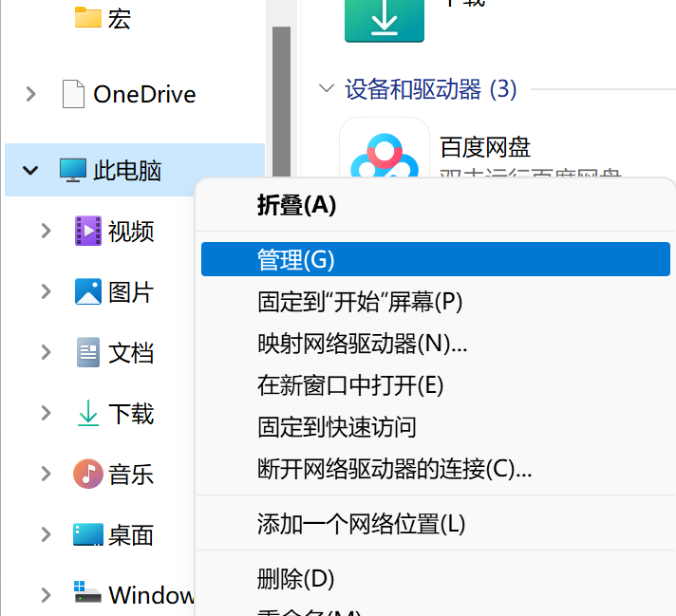The image size is (676, 616).
Task: Collapse the 此电脑 tree node
Action: (30, 171)
